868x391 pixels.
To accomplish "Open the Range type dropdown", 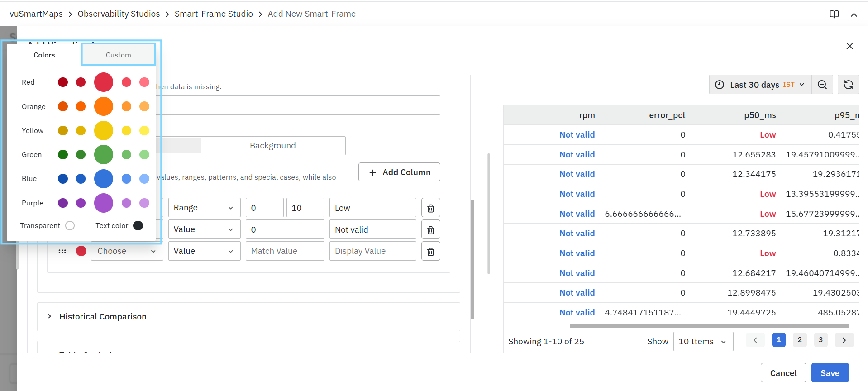I will (204, 208).
